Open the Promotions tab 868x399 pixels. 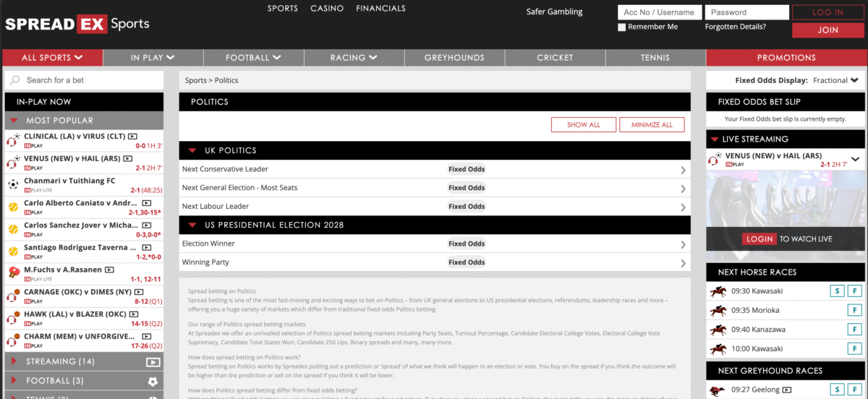point(786,57)
